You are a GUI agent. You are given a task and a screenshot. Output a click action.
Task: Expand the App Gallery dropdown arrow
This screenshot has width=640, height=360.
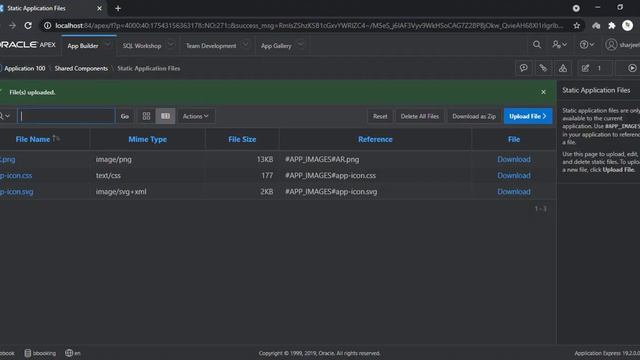(x=301, y=44)
